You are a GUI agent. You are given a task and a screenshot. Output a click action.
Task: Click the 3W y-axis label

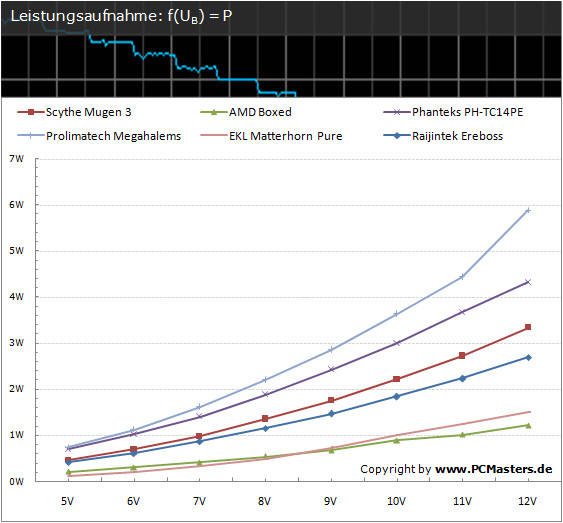click(16, 343)
